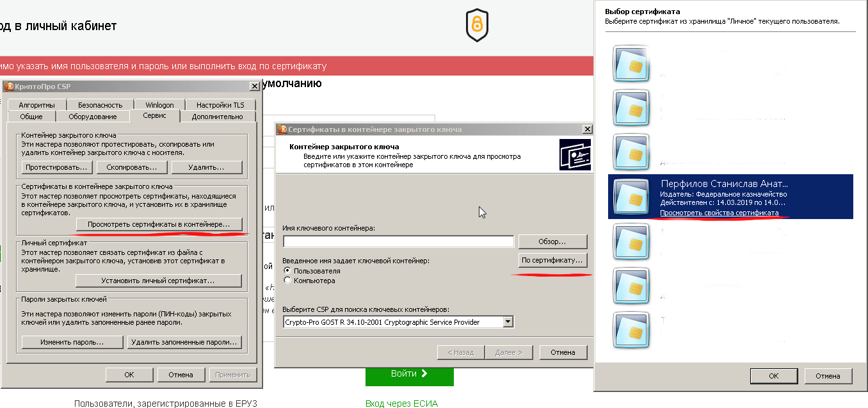Select the bottom certificate card icon in the list
Viewport: 868px width, 408px height.
630,330
